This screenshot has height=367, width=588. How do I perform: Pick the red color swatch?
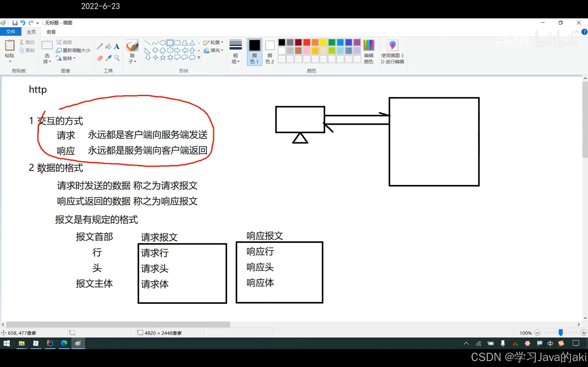click(307, 42)
